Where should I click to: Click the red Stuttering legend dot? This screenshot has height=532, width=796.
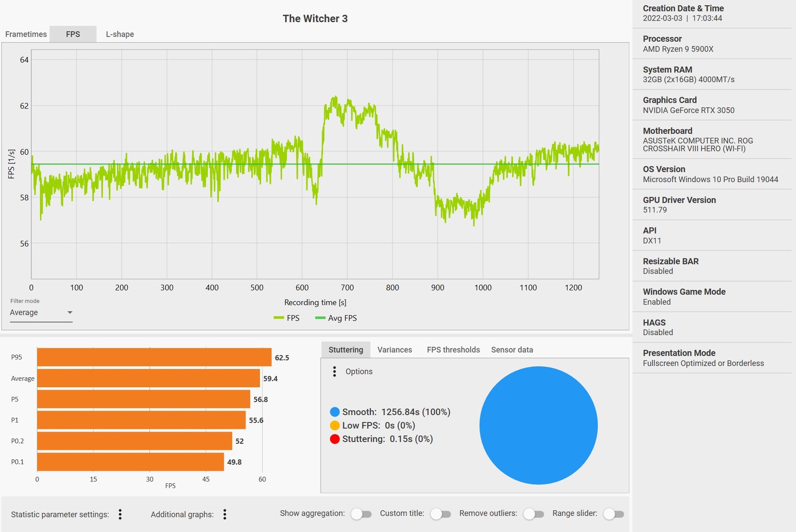(x=335, y=439)
